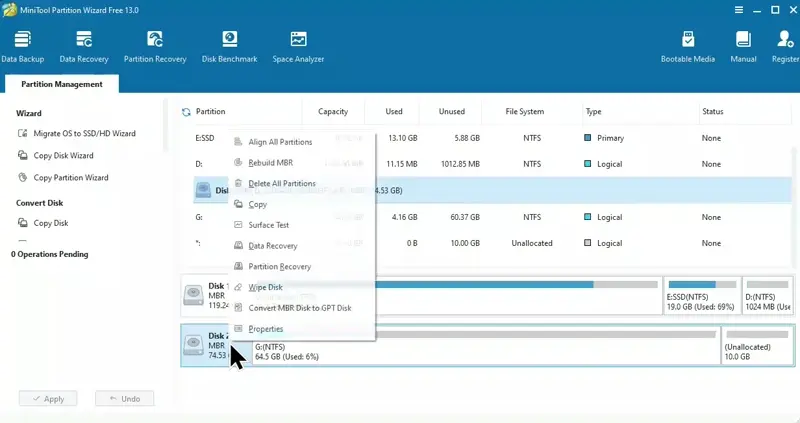Select D:(NTFS) block in disk map
This screenshot has width=800, height=423.
tap(768, 296)
